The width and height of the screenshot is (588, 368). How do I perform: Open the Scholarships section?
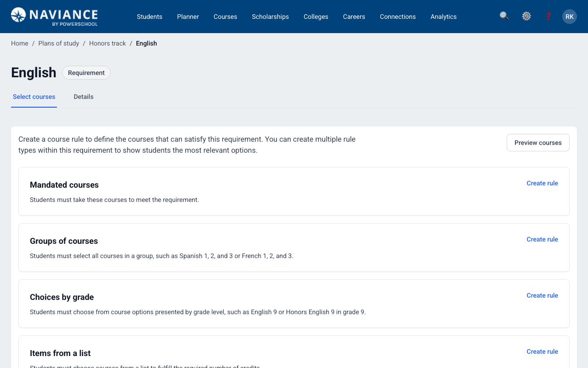(270, 17)
